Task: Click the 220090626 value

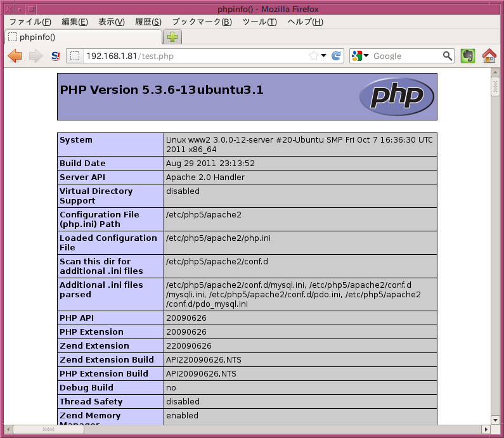Action: [x=189, y=345]
